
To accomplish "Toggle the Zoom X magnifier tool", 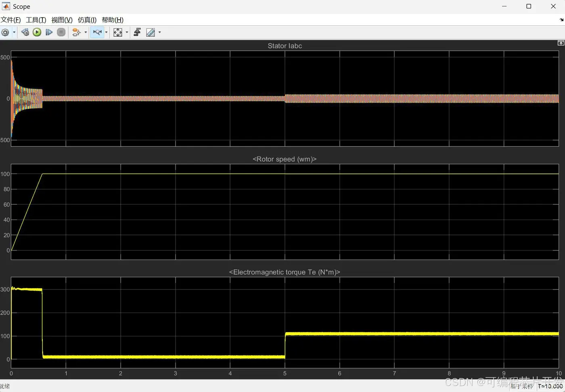I will 97,32.
